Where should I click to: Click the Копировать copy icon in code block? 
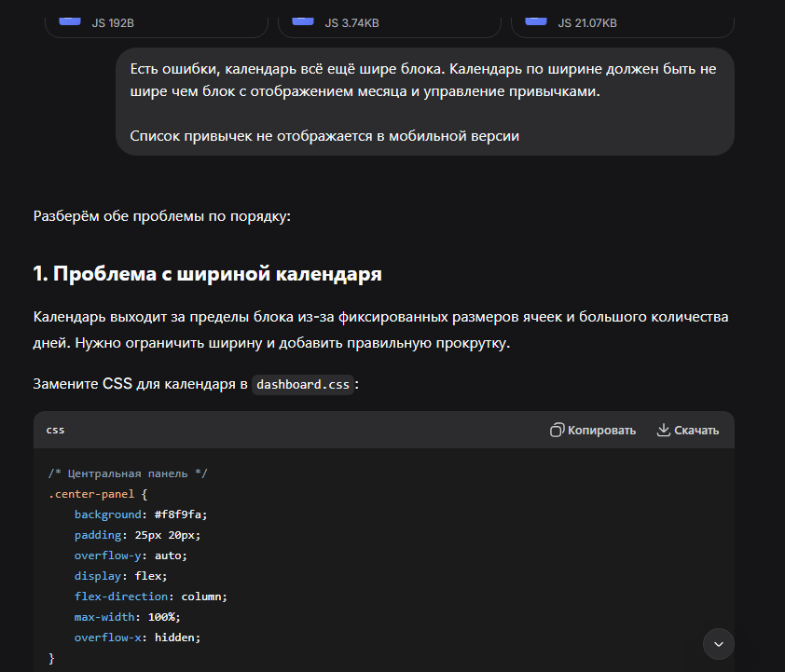point(558,430)
